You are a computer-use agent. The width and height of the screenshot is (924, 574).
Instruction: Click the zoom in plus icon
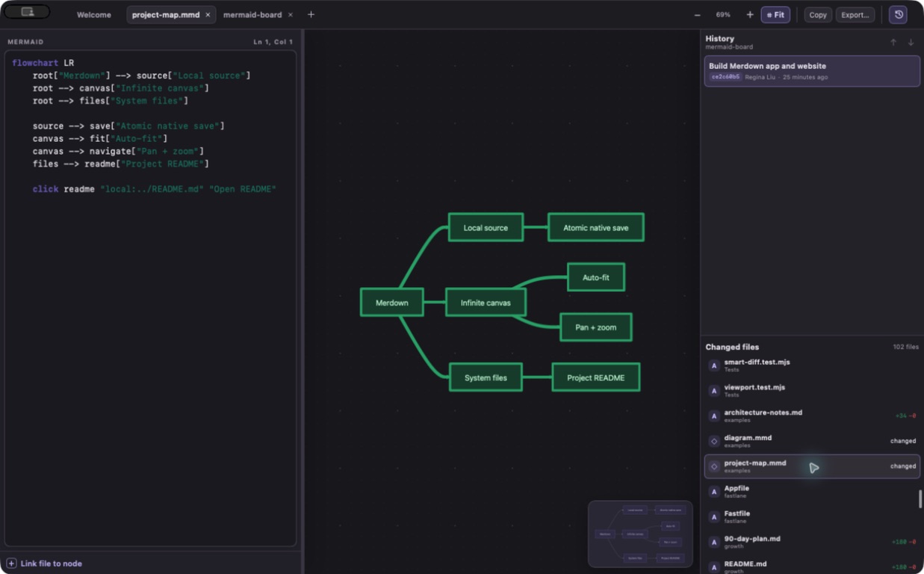pyautogui.click(x=749, y=15)
